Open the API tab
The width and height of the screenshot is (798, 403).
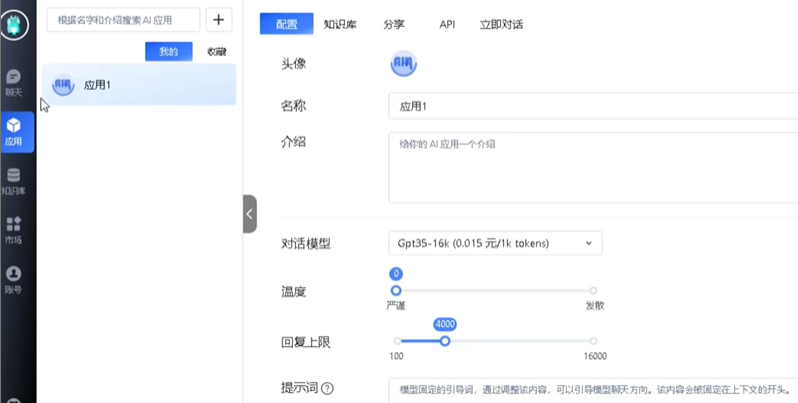point(447,23)
